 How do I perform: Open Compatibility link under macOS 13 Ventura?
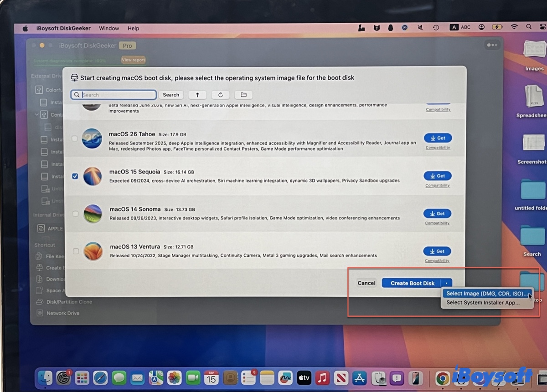(437, 260)
